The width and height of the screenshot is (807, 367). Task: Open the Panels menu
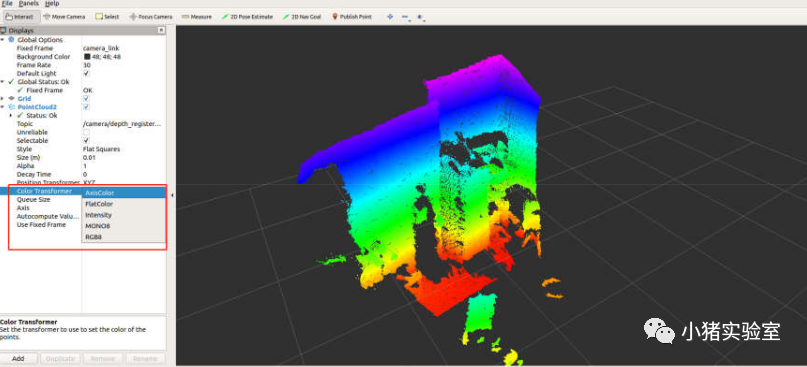coord(29,3)
